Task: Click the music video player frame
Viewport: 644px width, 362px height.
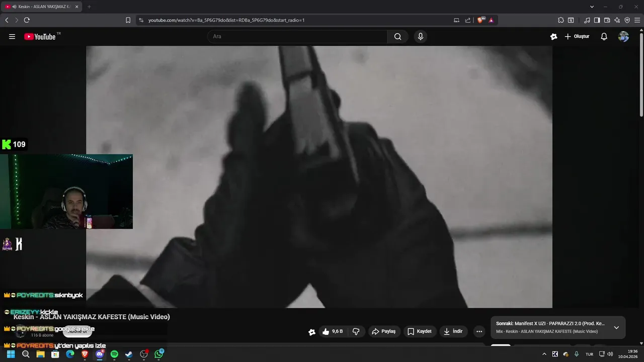Action: tap(319, 177)
